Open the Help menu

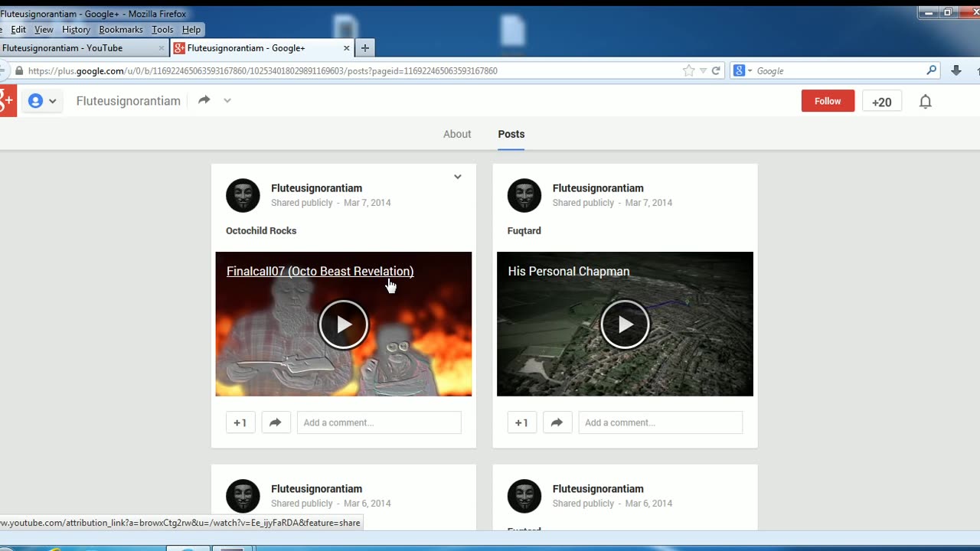[x=191, y=30]
